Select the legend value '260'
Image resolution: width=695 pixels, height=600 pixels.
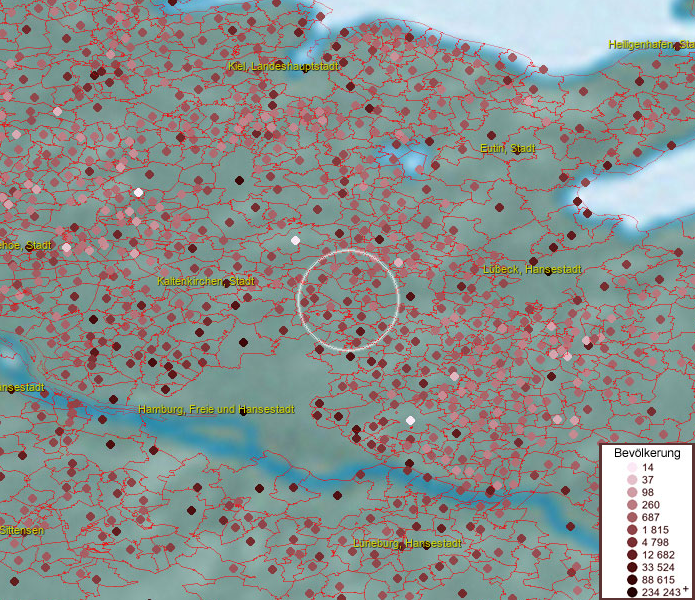(651, 505)
